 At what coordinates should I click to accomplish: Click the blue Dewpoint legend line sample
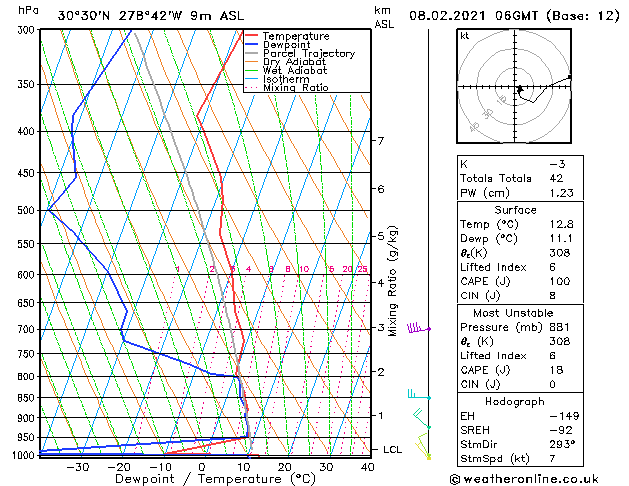(x=252, y=44)
